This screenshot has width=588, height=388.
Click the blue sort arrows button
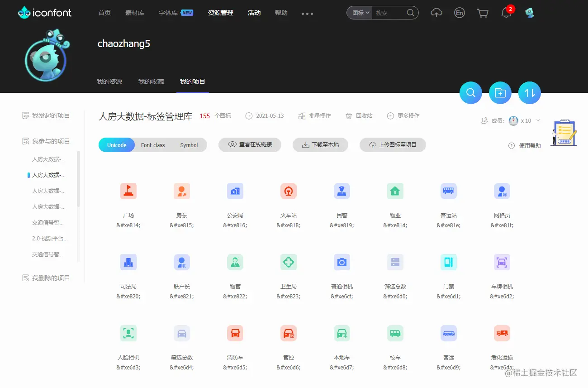[x=529, y=93]
